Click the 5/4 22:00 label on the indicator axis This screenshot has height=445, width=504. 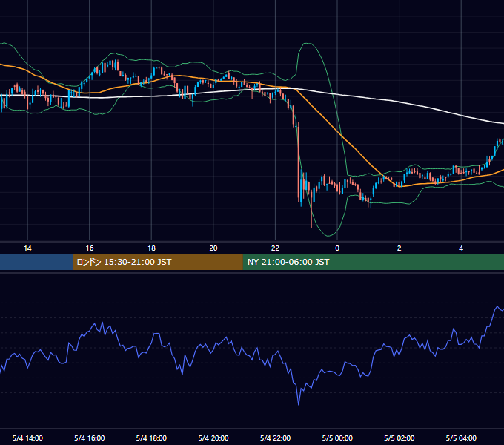pyautogui.click(x=275, y=438)
